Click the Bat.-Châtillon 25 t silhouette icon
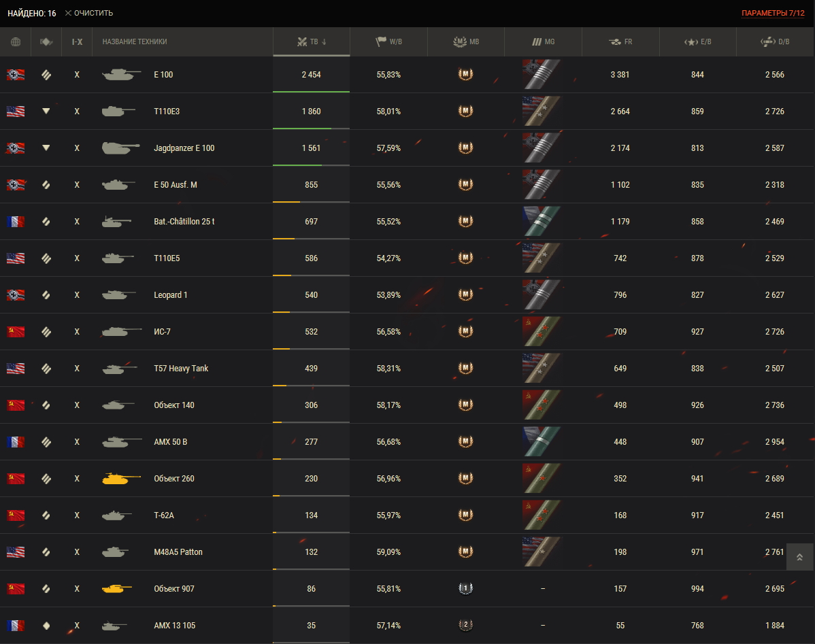Image resolution: width=815 pixels, height=644 pixels. (116, 222)
